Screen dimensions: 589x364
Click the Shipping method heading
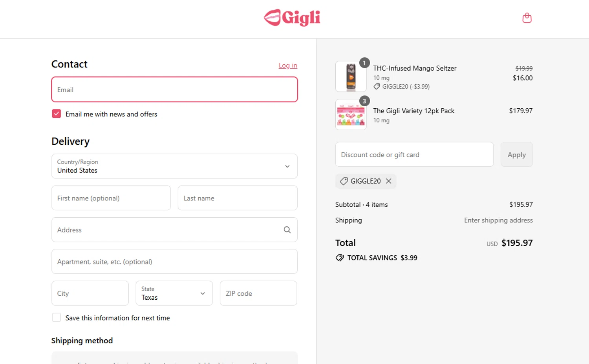(x=82, y=340)
